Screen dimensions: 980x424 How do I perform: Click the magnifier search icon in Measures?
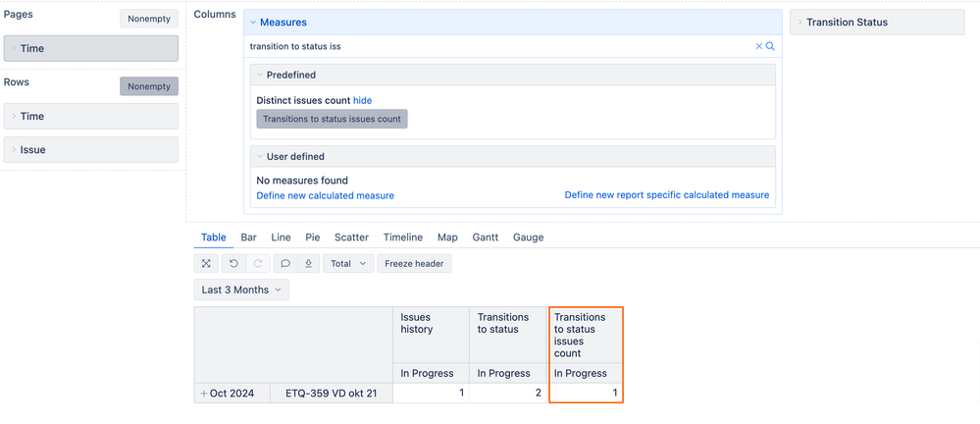point(770,46)
